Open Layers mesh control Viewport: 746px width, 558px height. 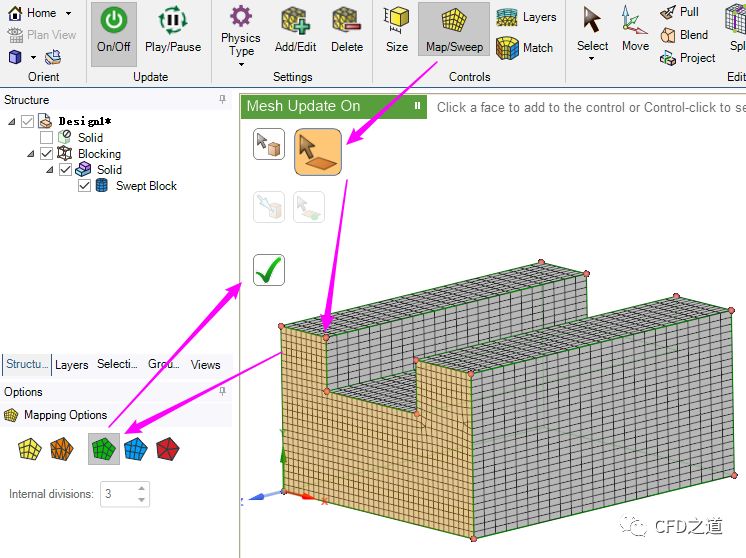point(526,17)
